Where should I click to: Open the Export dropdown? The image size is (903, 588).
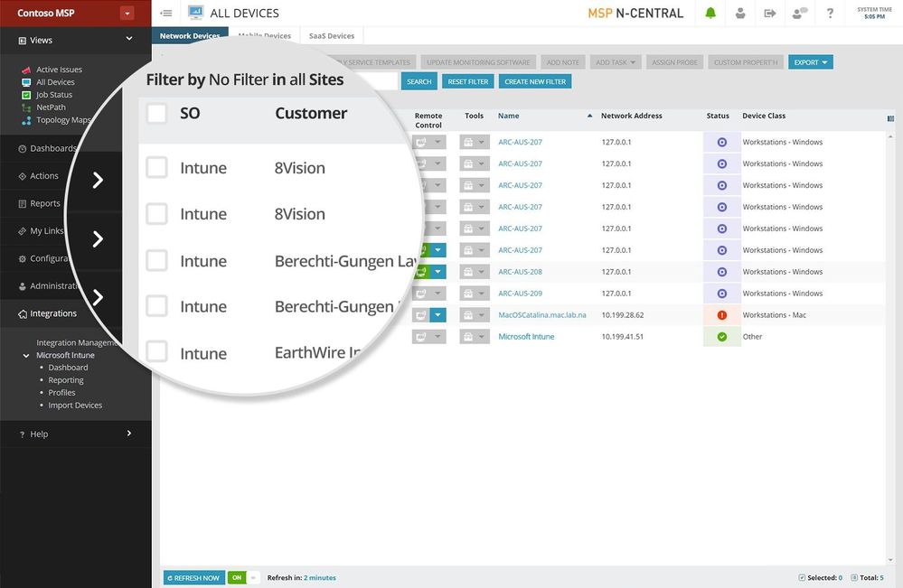click(810, 62)
